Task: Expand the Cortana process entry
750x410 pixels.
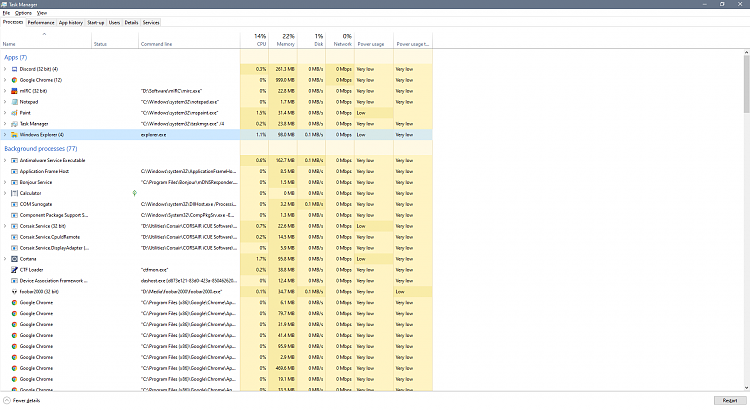Action: tap(5, 259)
